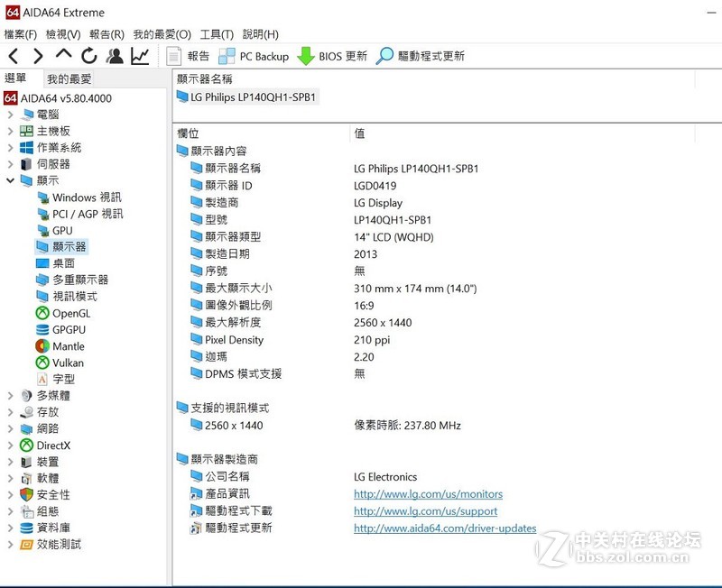Expand the 主機板 tree node
Image resolution: width=722 pixels, height=588 pixels.
(x=10, y=131)
